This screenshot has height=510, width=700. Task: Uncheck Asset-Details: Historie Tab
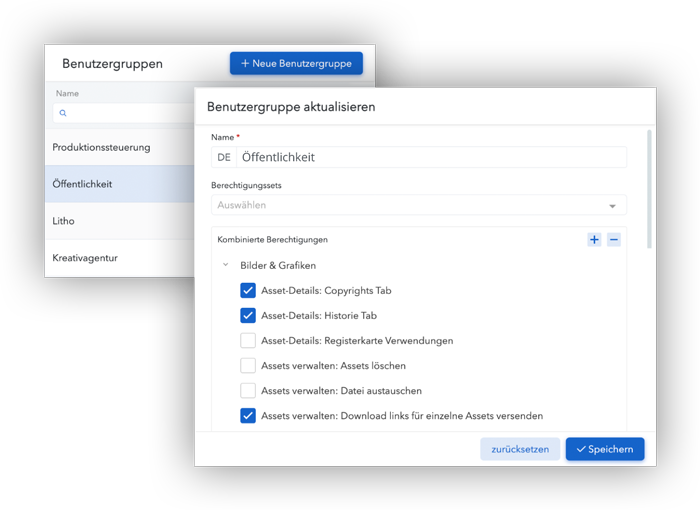[x=248, y=315]
